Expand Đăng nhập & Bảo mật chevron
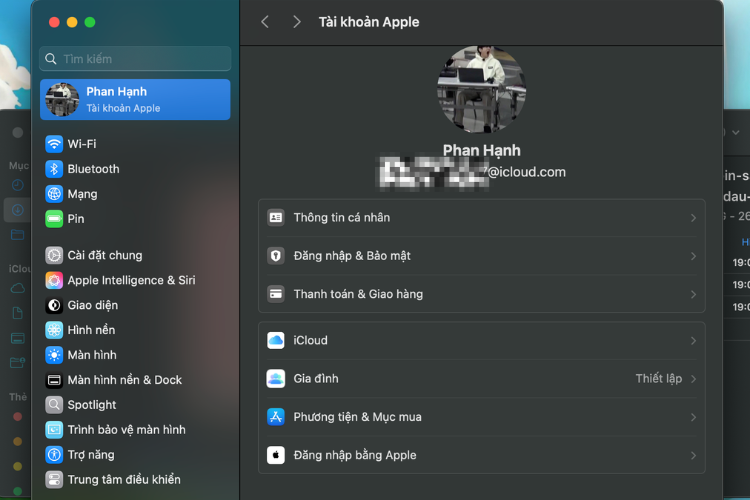Image resolution: width=750 pixels, height=500 pixels. coord(693,256)
